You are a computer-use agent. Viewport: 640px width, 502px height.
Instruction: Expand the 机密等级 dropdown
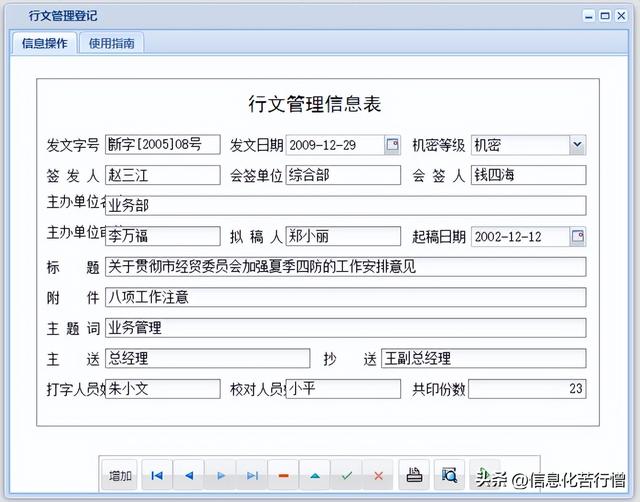pyautogui.click(x=578, y=145)
